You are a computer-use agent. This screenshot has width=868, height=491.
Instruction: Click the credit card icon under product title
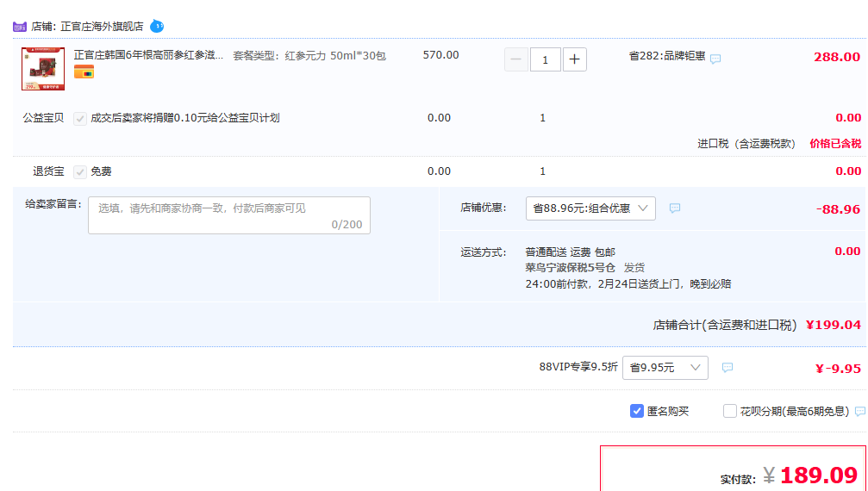pyautogui.click(x=84, y=71)
